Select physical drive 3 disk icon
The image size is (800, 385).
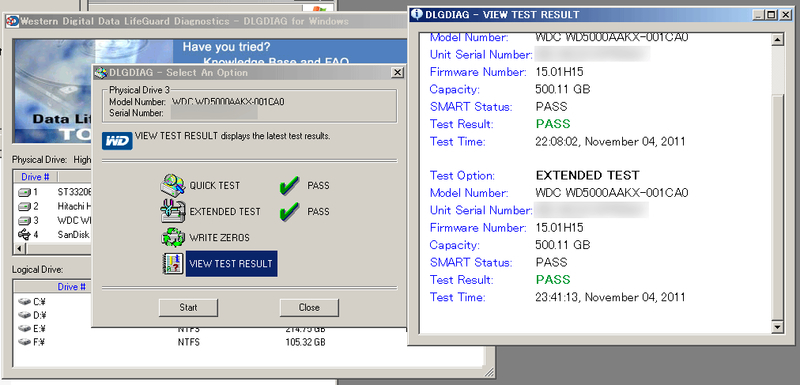(24, 221)
